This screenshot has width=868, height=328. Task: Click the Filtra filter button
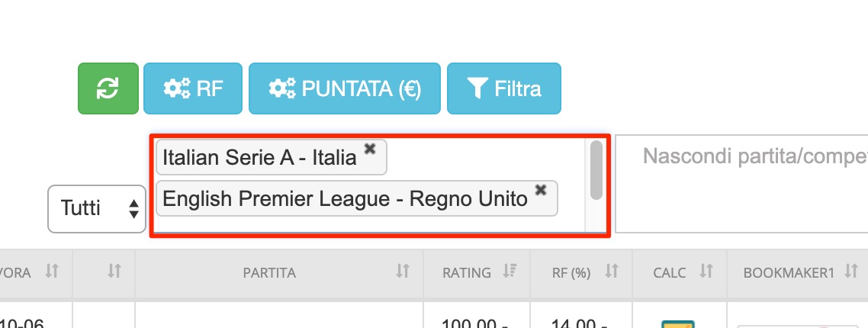pyautogui.click(x=503, y=88)
